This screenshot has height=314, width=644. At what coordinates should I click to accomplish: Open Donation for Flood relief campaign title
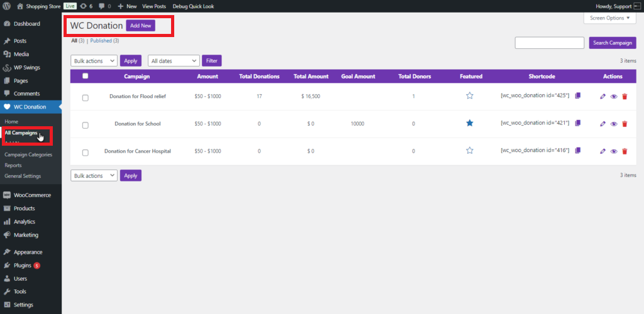(x=138, y=96)
